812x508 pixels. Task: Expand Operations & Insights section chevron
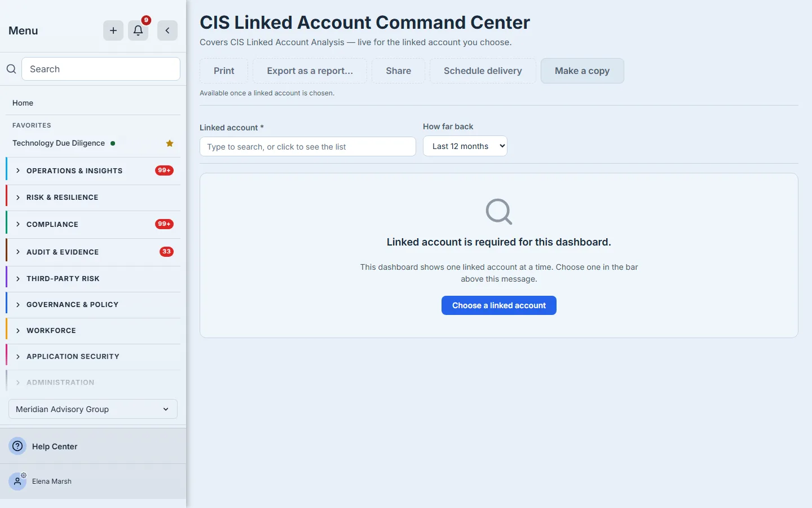click(18, 170)
